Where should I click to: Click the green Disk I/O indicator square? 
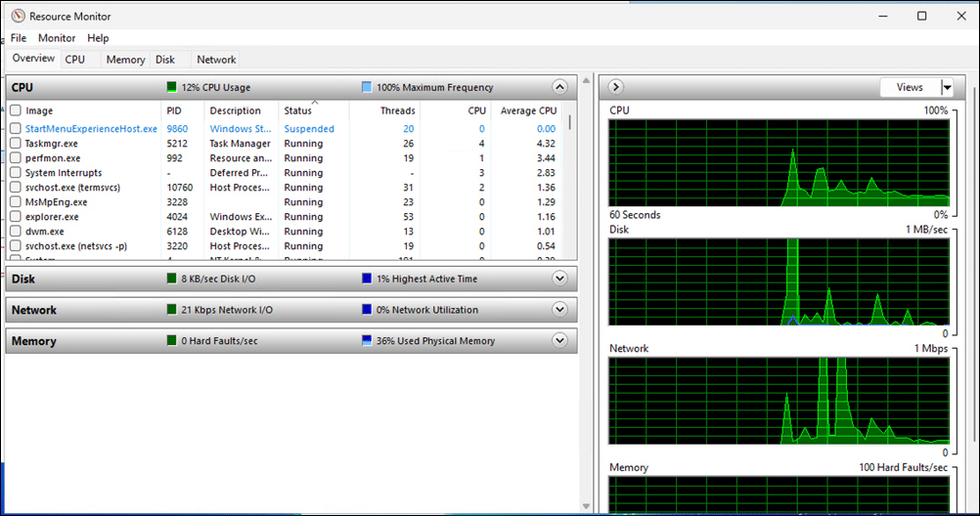[x=172, y=279]
